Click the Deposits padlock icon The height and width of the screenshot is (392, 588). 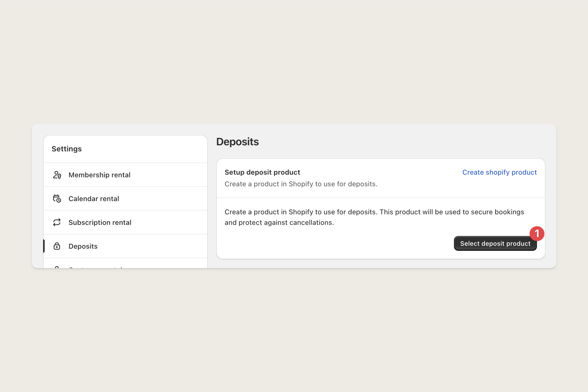click(x=57, y=246)
